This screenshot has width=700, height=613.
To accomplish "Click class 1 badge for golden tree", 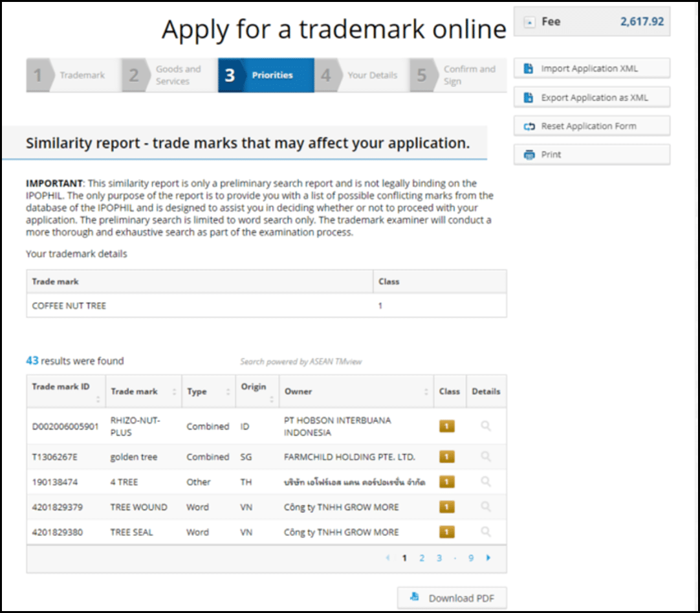I will point(446,457).
